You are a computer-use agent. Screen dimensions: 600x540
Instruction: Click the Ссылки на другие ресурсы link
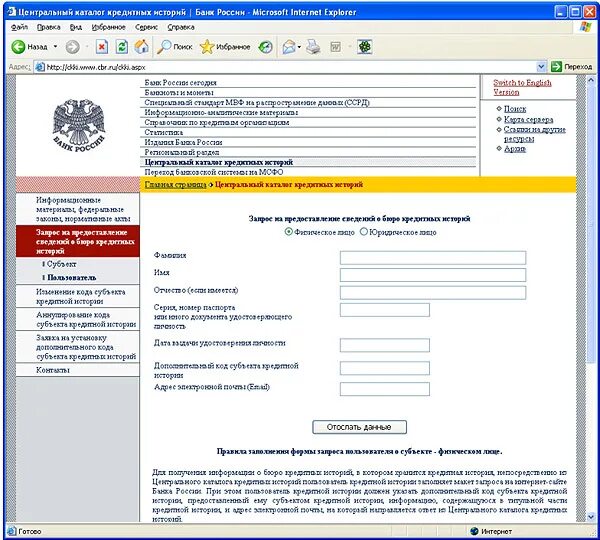point(535,134)
